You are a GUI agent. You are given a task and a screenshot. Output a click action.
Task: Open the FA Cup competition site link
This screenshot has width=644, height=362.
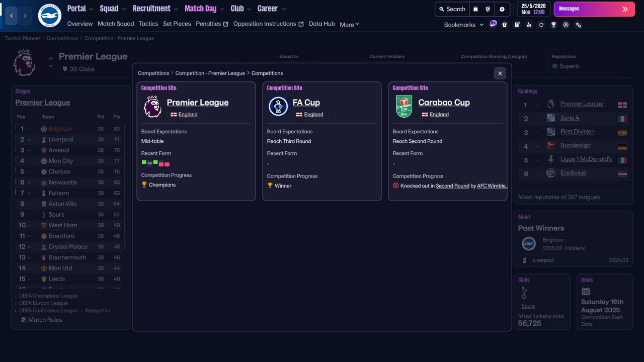(x=306, y=103)
